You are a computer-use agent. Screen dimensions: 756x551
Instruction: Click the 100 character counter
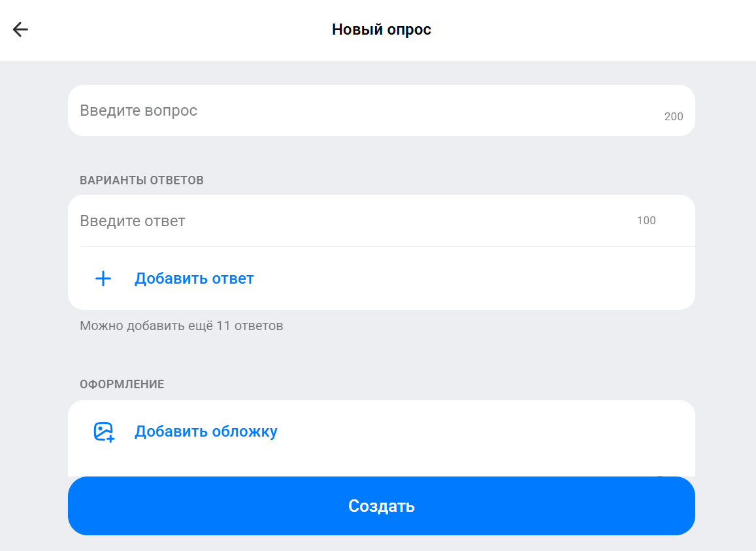pos(646,220)
